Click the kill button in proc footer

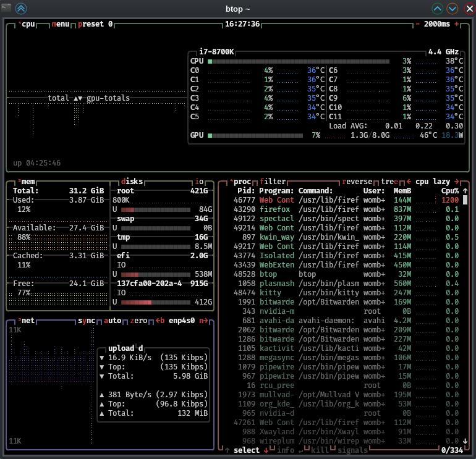point(320,450)
